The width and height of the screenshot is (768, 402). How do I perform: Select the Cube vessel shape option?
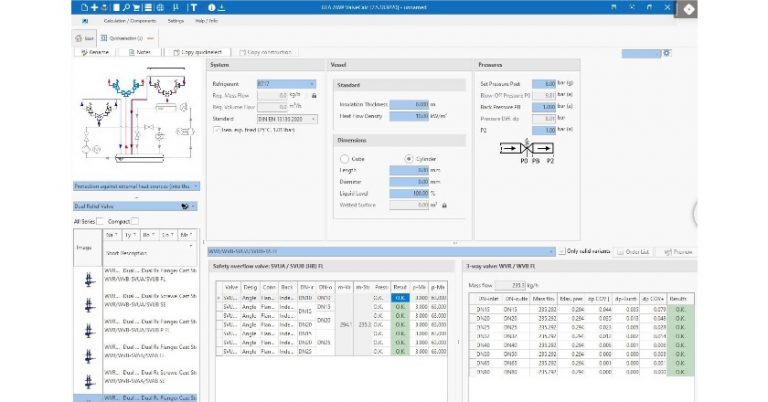click(x=345, y=158)
